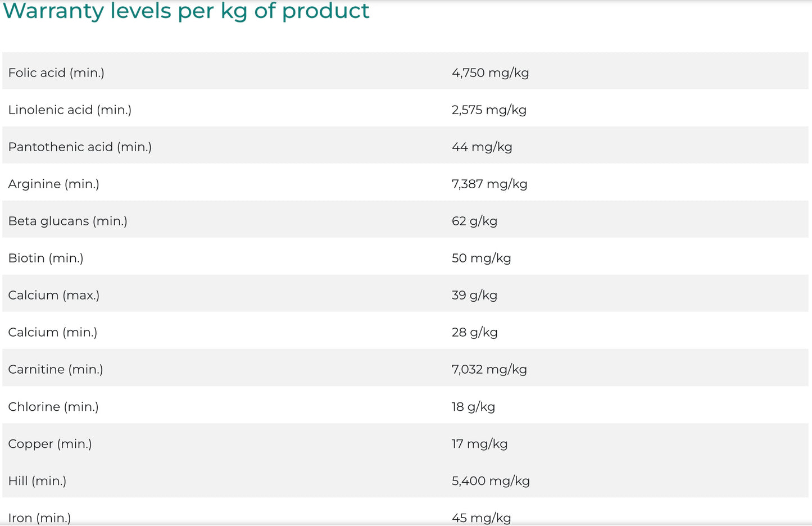Click the 28 g/kg calcium minimum value
Viewport: 812px width, 526px height.
click(x=474, y=332)
